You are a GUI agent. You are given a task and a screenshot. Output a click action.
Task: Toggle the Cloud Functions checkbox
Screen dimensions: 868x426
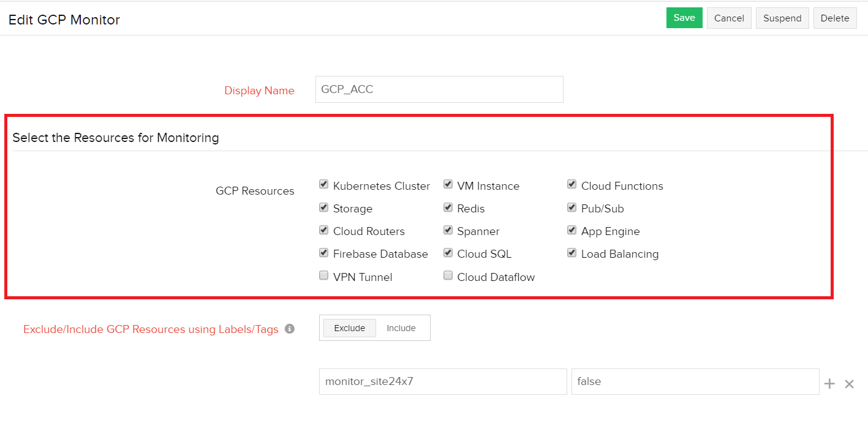[x=572, y=185]
